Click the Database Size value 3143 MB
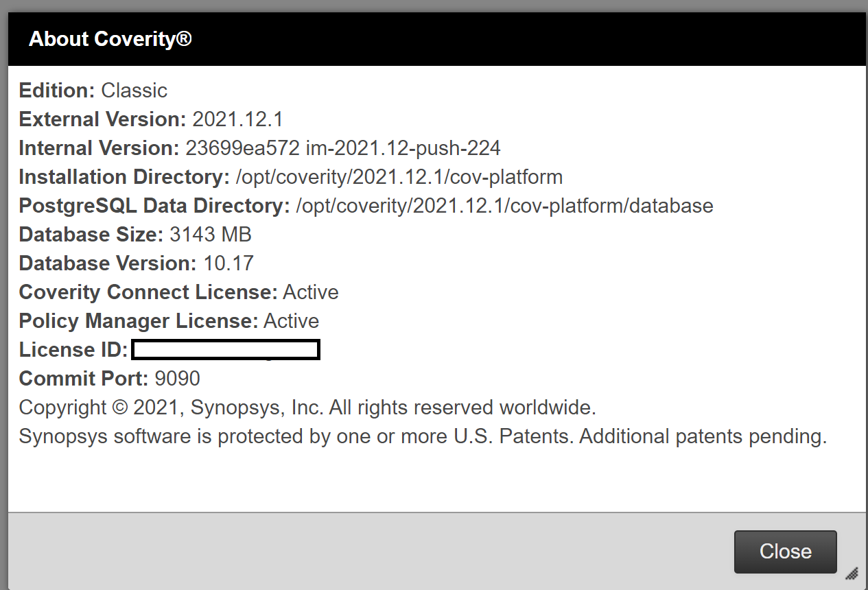 (x=210, y=235)
